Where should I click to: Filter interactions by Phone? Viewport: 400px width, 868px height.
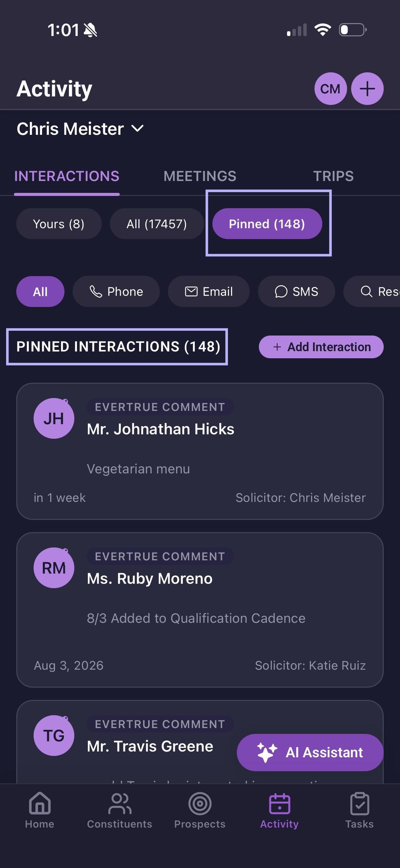tap(116, 291)
